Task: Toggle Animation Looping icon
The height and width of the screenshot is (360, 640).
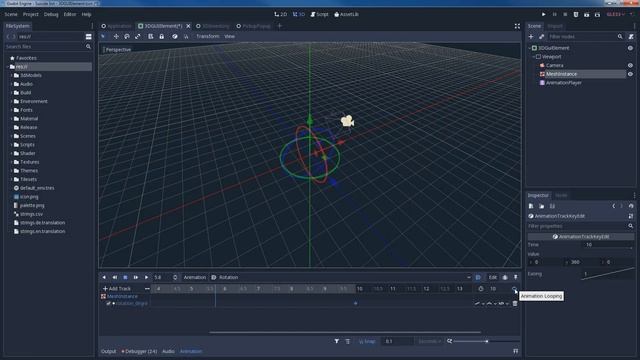Action: pyautogui.click(x=514, y=289)
